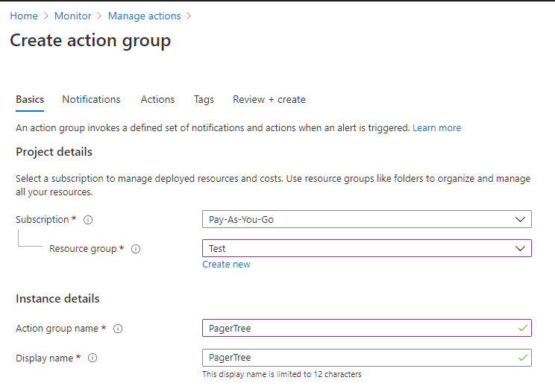Open the Actions tab

157,99
